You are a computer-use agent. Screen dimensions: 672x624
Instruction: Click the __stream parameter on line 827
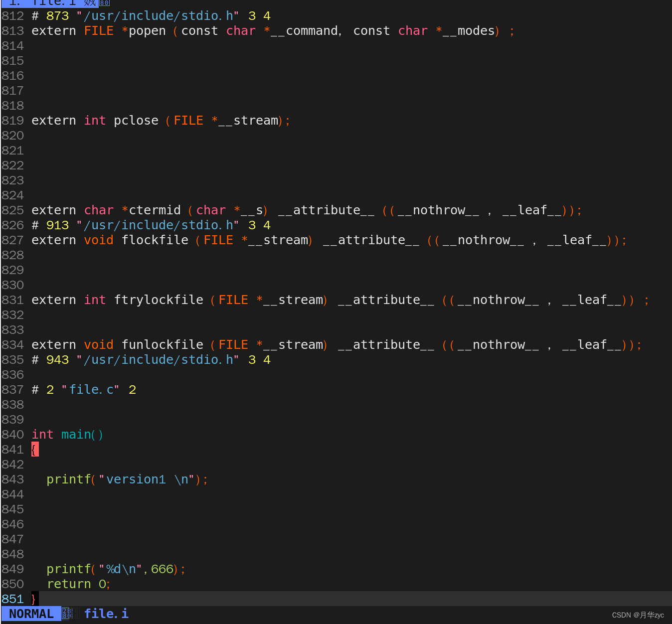[x=278, y=240]
